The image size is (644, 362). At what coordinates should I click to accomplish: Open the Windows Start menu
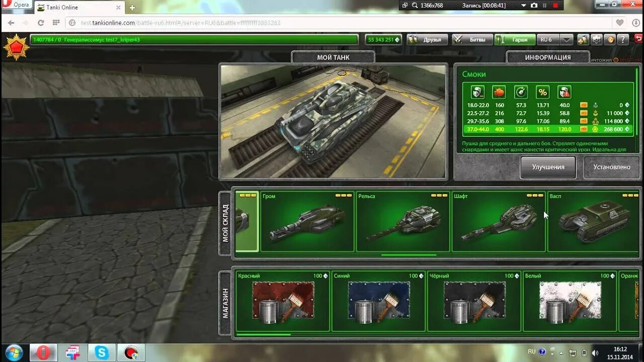coord(14,352)
